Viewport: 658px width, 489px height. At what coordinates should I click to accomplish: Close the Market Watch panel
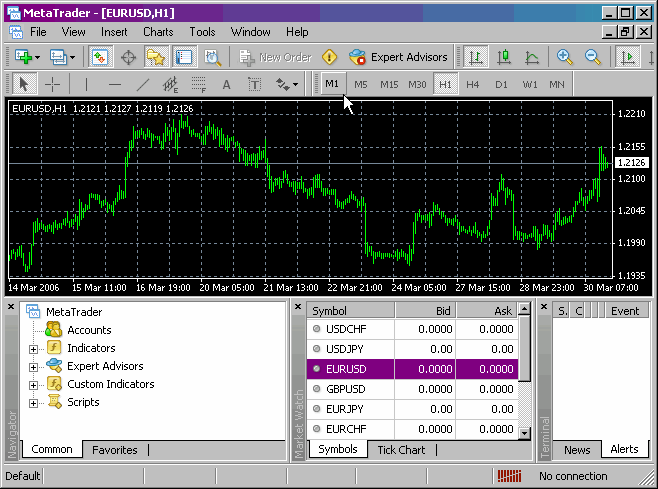pos(298,307)
